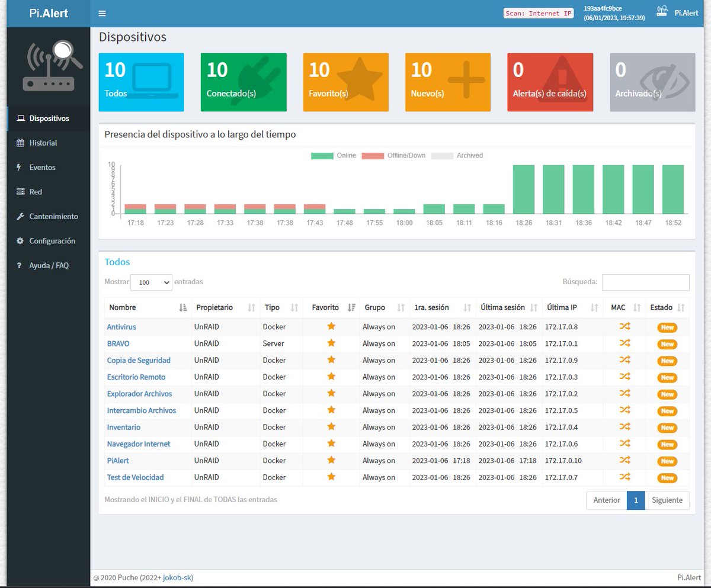Click the favorite star for Antivirus
The width and height of the screenshot is (711, 588).
coord(331,326)
